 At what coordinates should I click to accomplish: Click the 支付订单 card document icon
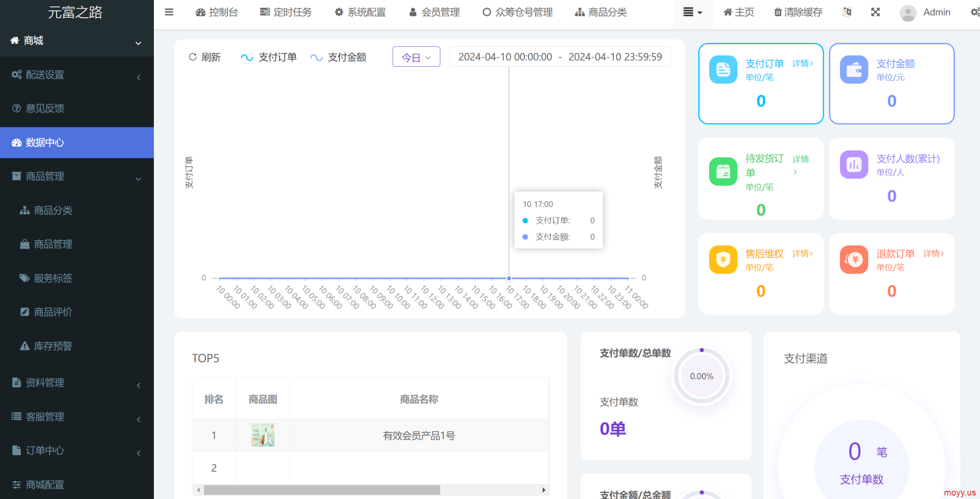pyautogui.click(x=723, y=69)
